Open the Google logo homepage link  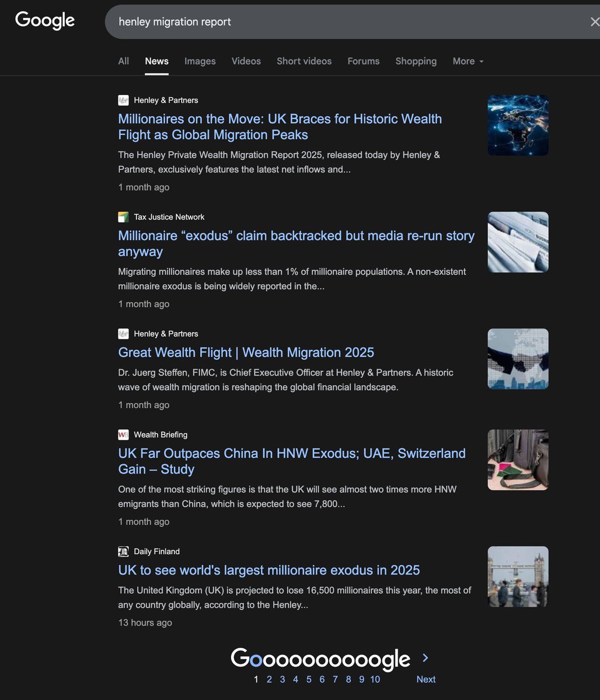pyautogui.click(x=45, y=20)
